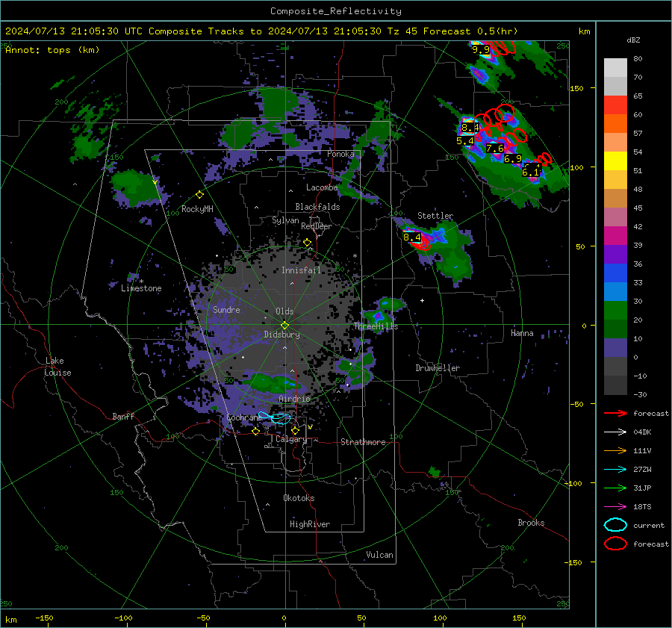
Task: Click the dBZ legend heading
Action: click(x=633, y=40)
